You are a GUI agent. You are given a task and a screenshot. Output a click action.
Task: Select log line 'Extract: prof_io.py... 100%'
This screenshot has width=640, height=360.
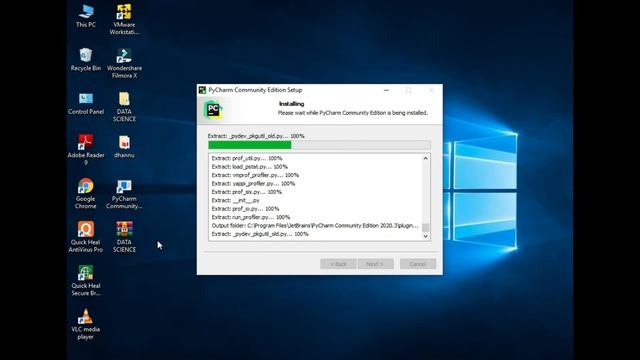click(245, 209)
